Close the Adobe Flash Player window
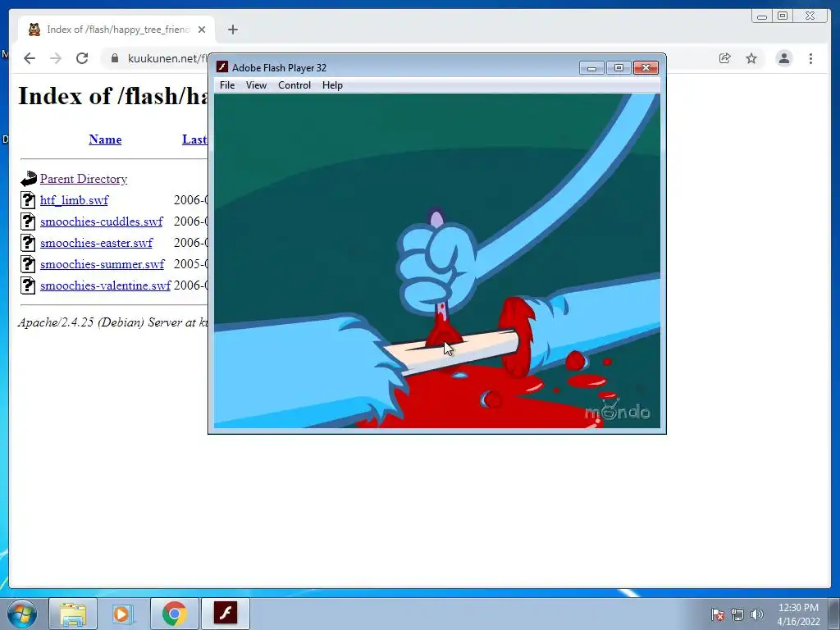Viewport: 840px width, 630px height. (646, 68)
